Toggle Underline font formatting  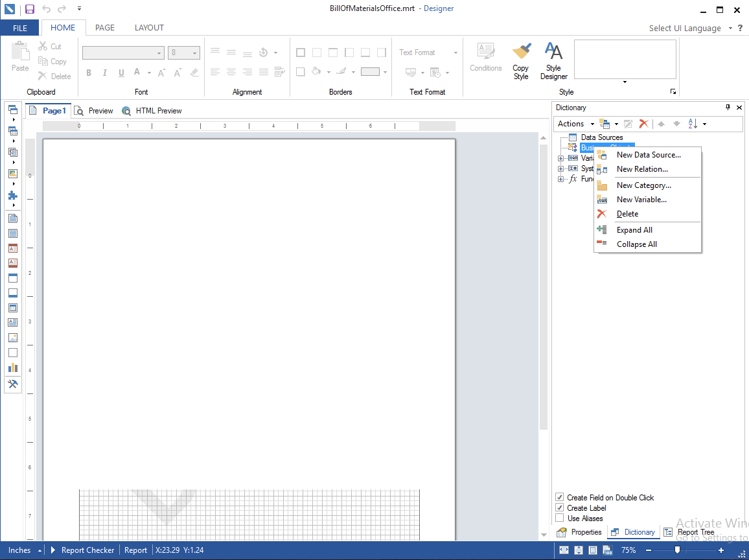click(x=121, y=73)
